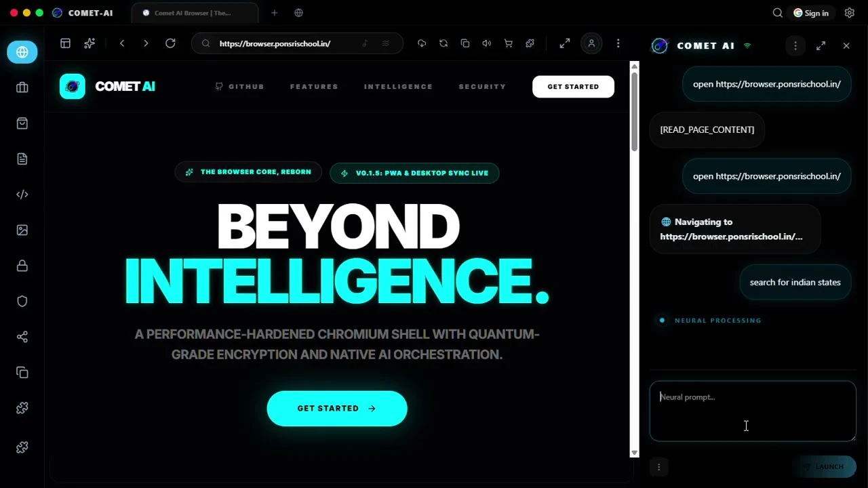This screenshot has width=868, height=488.
Task: Open the FEATURES nav link
Action: pyautogui.click(x=314, y=87)
